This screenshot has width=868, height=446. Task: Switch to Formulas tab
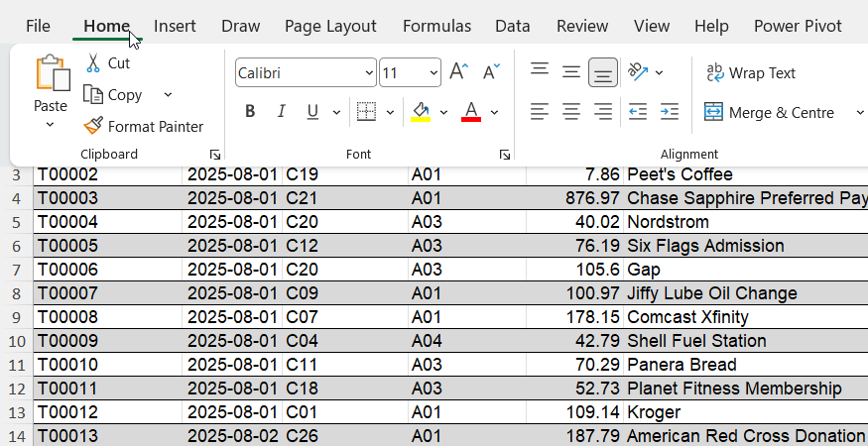[x=436, y=26]
